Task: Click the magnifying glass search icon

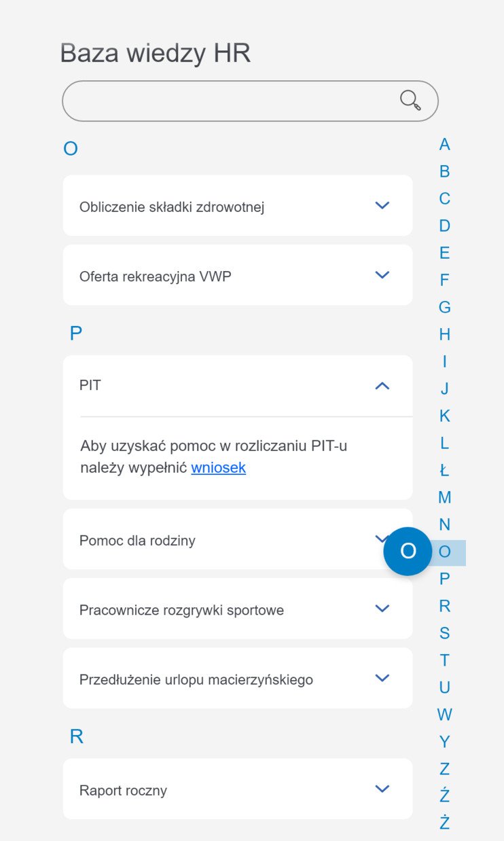Action: (x=410, y=101)
